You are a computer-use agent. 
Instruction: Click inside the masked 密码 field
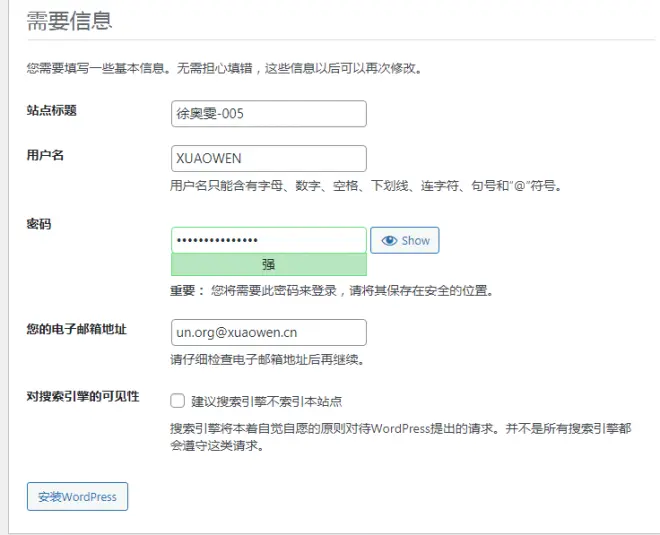click(269, 240)
